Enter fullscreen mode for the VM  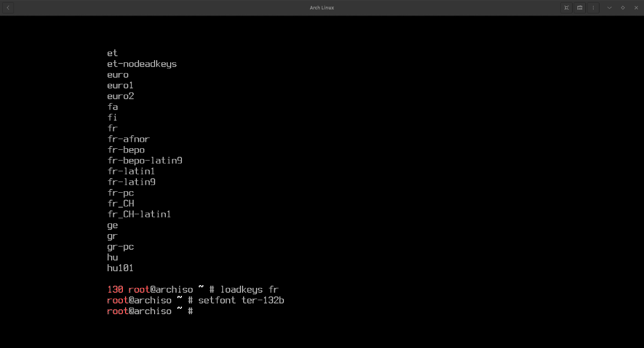pyautogui.click(x=566, y=8)
